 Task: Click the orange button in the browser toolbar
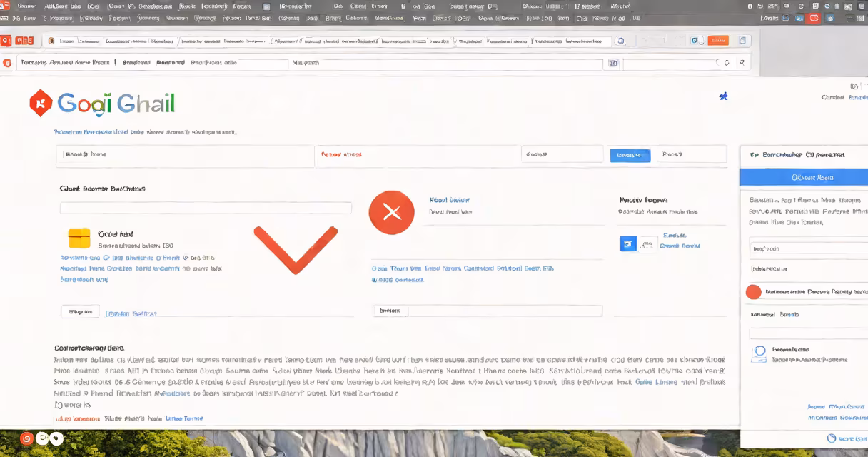[717, 41]
